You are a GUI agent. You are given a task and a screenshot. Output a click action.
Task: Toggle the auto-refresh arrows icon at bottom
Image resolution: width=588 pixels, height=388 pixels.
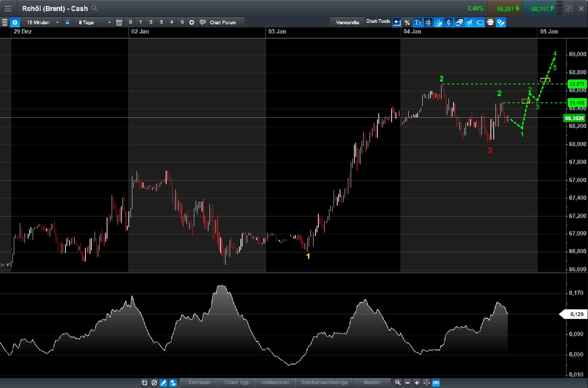(145, 383)
